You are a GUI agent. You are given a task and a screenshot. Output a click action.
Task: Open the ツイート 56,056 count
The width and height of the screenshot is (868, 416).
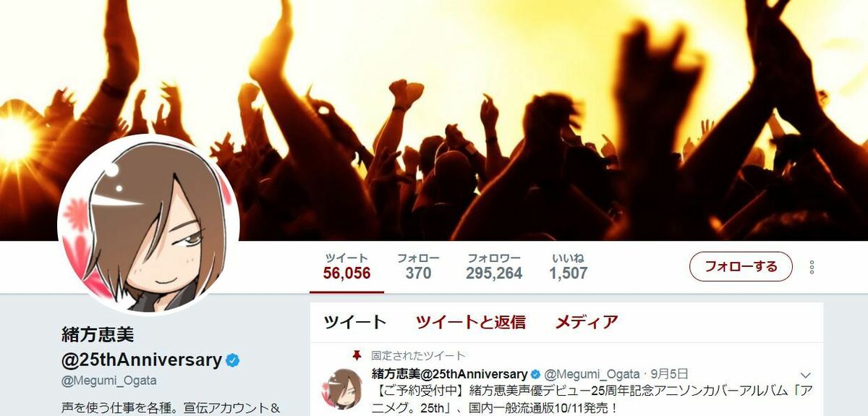346,266
